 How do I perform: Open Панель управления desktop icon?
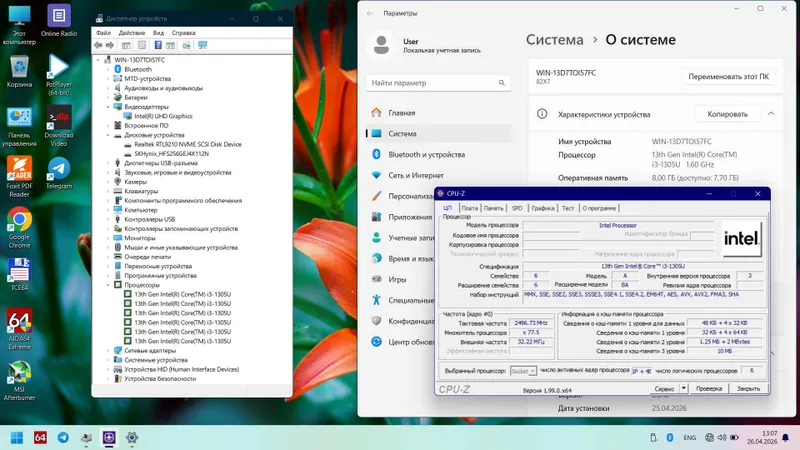[x=19, y=127]
